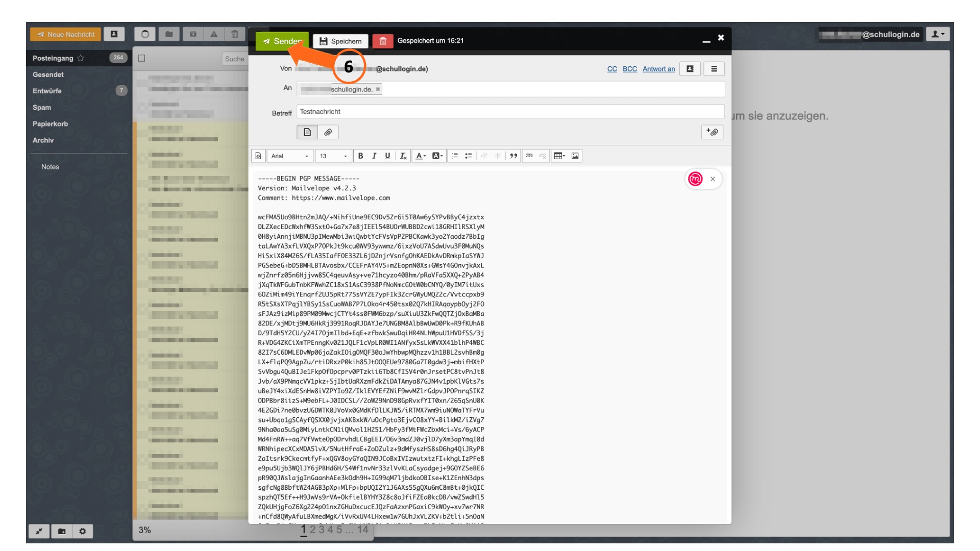Click the Suche search field
Screen dimensions: 980x551
pos(235,59)
